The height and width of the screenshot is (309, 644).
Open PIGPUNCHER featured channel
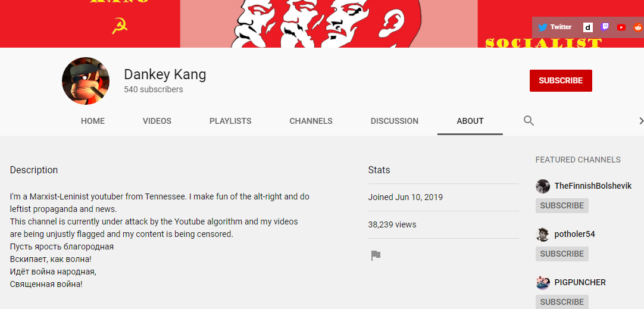580,282
